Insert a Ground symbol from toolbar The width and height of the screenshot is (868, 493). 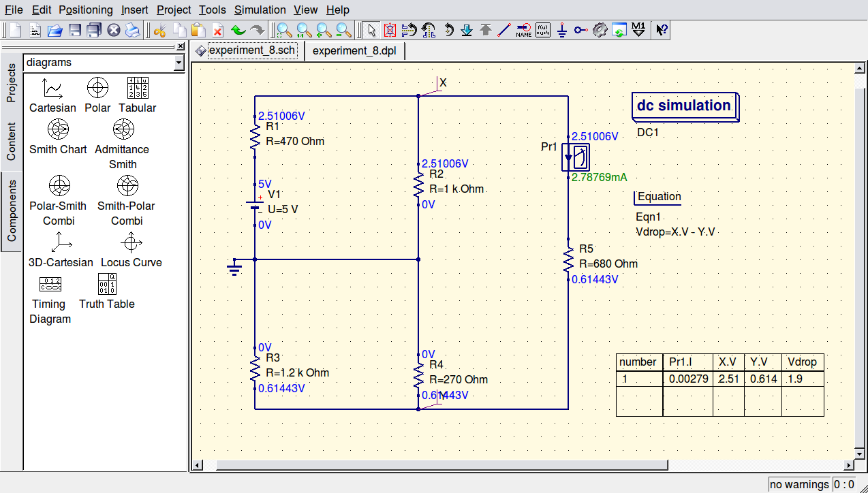coord(562,30)
